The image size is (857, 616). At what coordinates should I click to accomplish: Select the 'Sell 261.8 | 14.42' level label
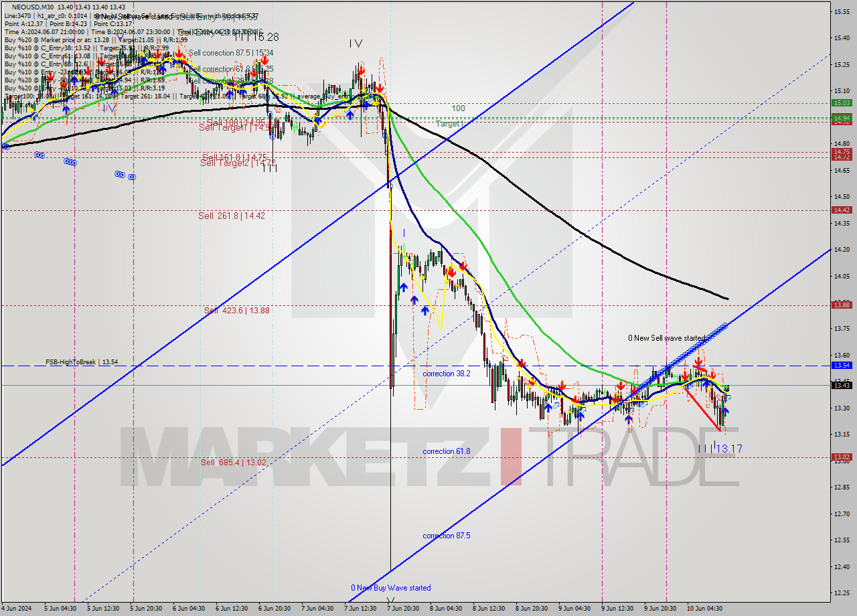tap(232, 216)
